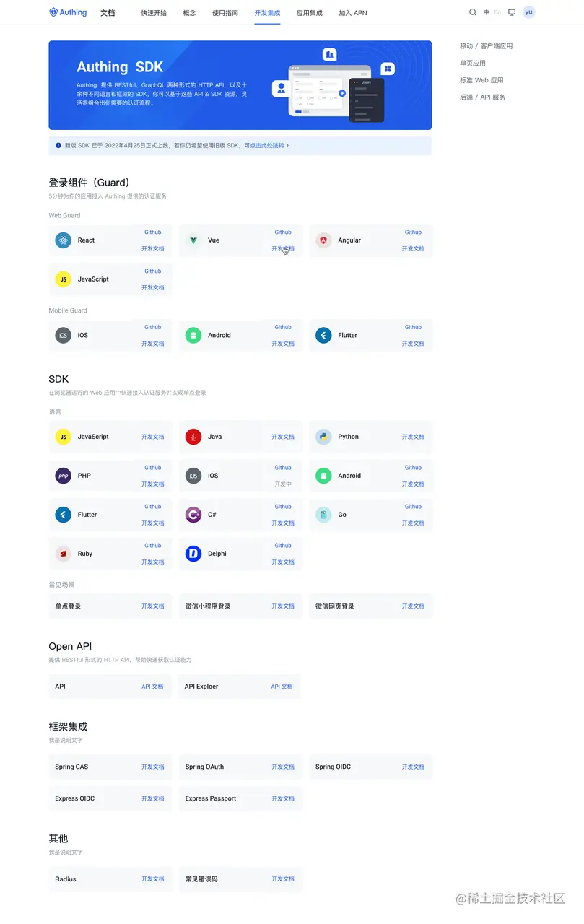
Task: Open API 文档 link for API Exploer
Action: click(x=282, y=687)
